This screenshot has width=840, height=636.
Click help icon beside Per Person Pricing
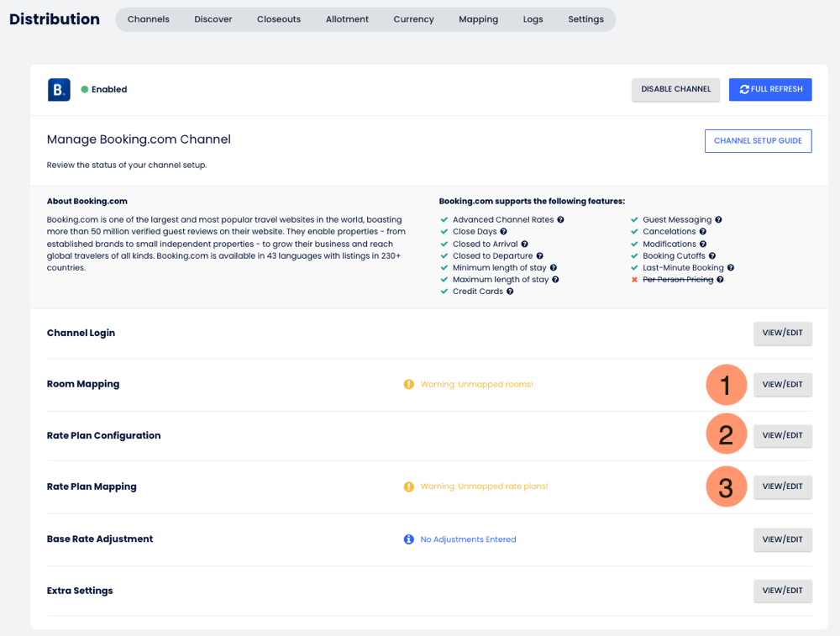pos(720,280)
